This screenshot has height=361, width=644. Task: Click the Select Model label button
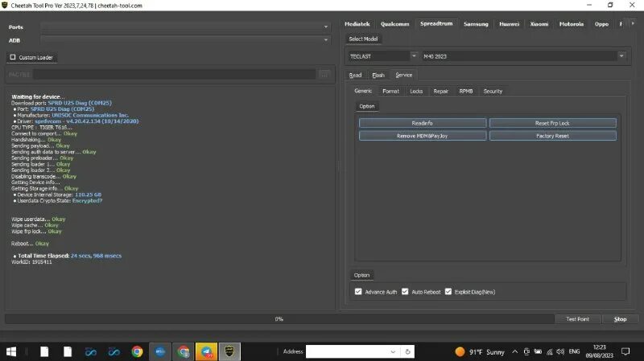[x=363, y=39]
